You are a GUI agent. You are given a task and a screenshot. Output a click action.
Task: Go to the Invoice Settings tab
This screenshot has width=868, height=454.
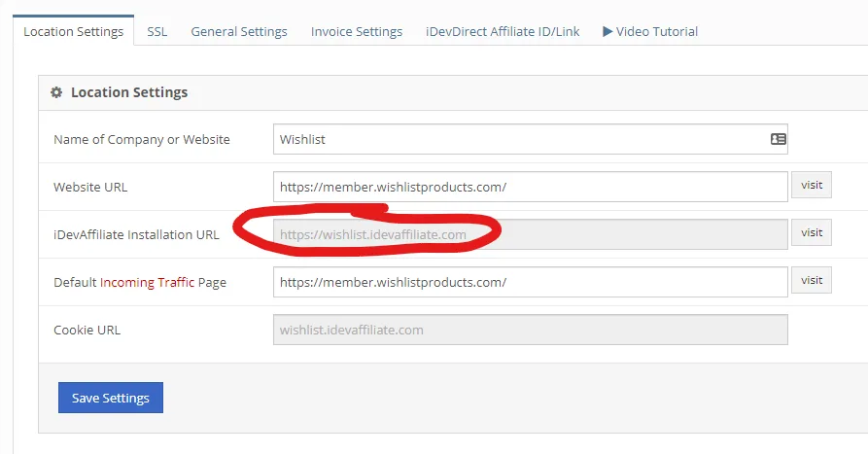pos(357,31)
